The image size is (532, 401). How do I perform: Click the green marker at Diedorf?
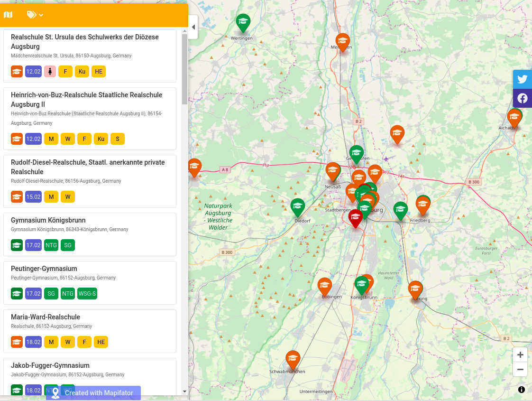[x=297, y=206]
